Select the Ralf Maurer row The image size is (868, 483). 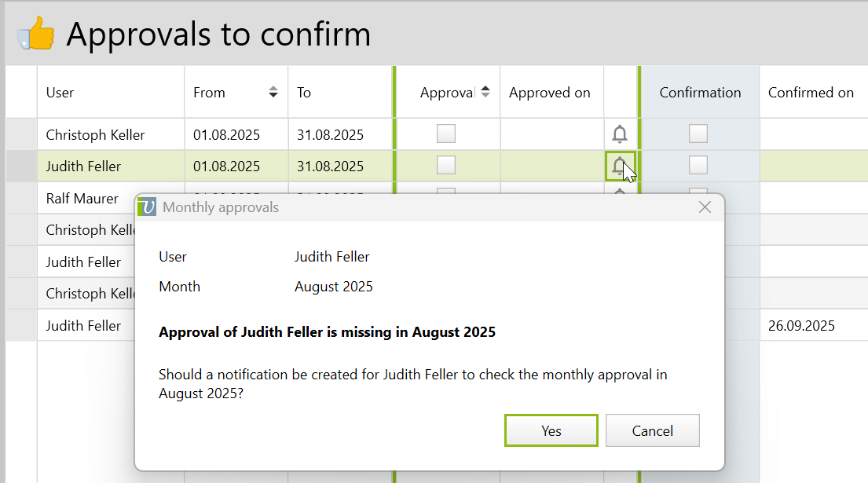(82, 198)
